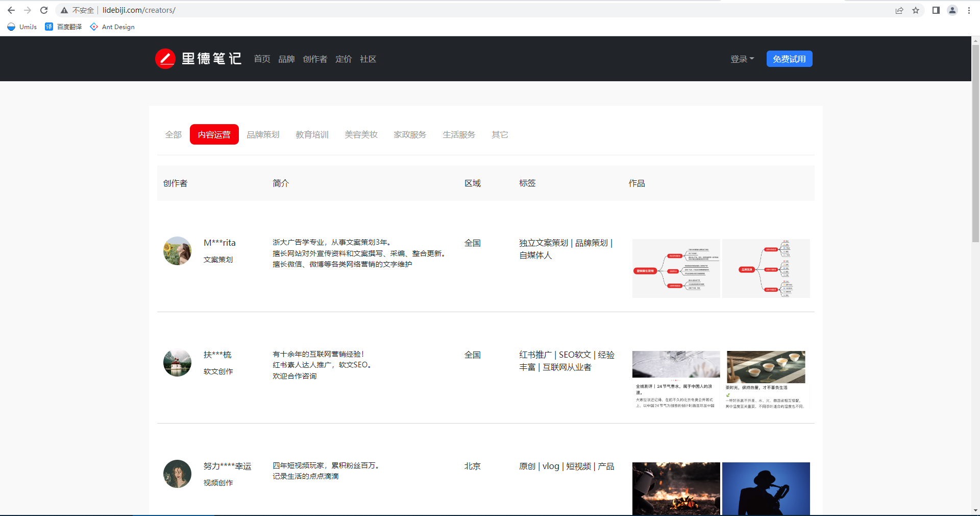Open the browser profile avatar
The height and width of the screenshot is (516, 980).
point(952,10)
